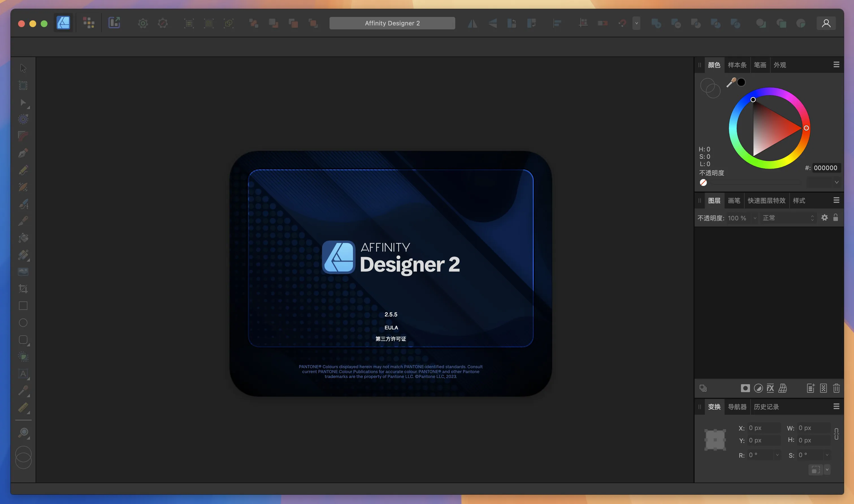Open the color opacity dropdown arrow

[837, 183]
